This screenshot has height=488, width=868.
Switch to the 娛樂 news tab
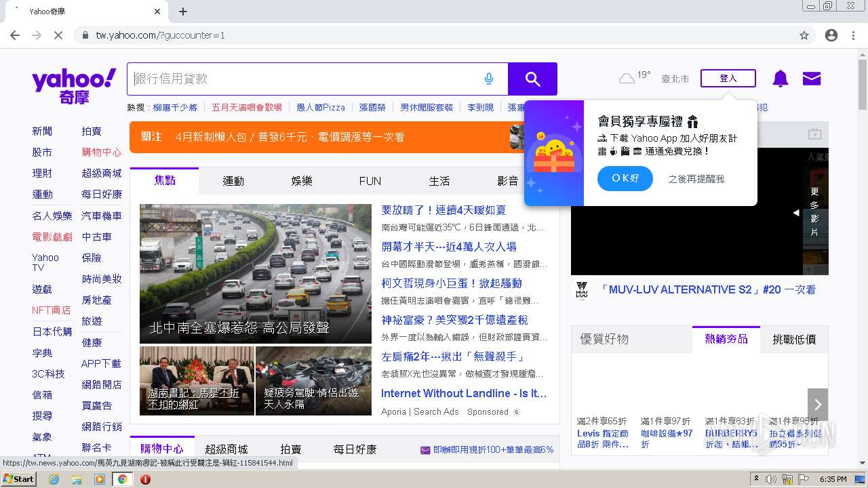tap(302, 181)
